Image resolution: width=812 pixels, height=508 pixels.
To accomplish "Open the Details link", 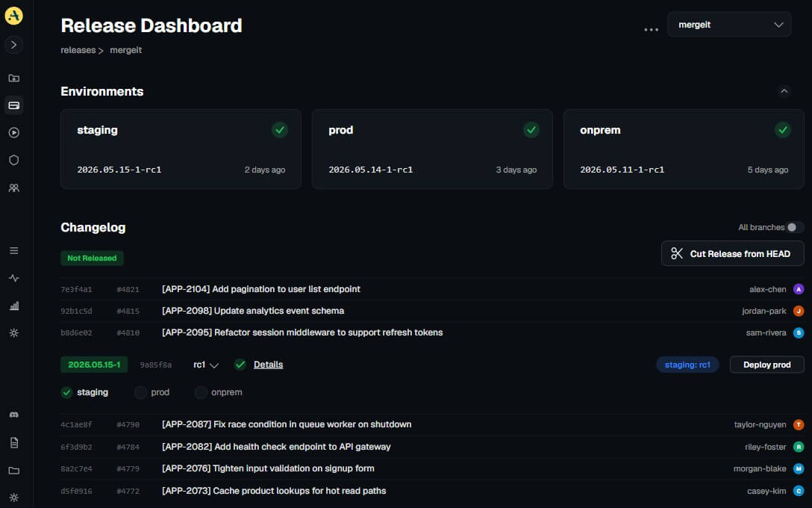I will coord(268,365).
